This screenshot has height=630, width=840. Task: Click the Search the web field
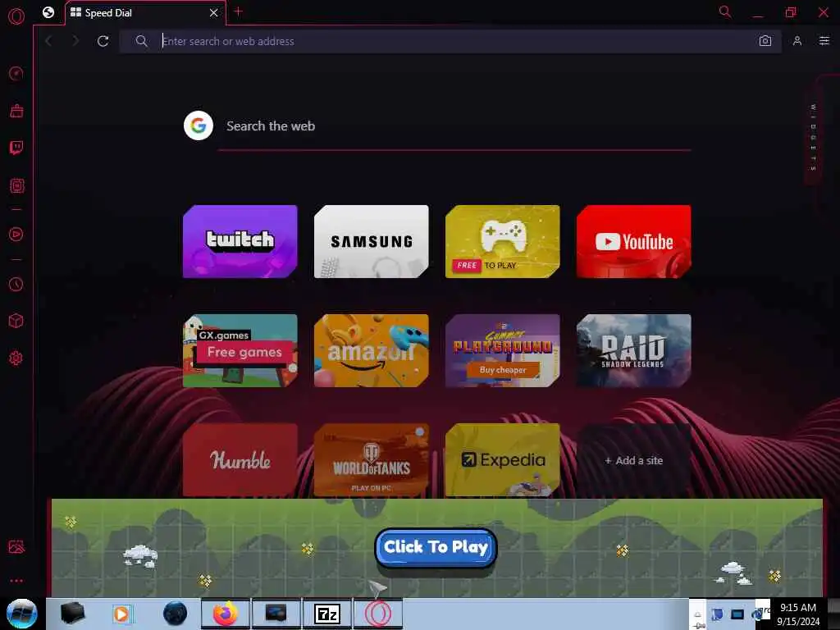click(x=455, y=126)
